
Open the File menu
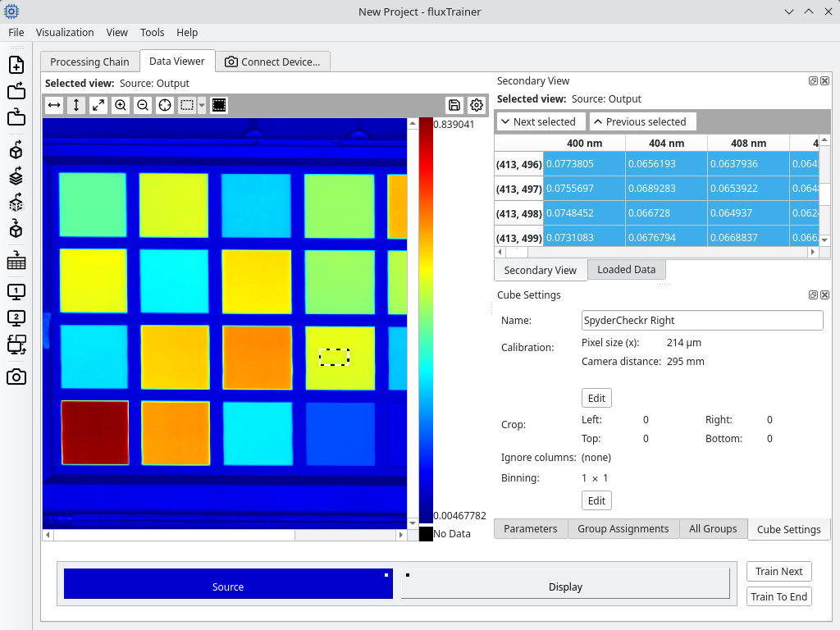point(16,32)
